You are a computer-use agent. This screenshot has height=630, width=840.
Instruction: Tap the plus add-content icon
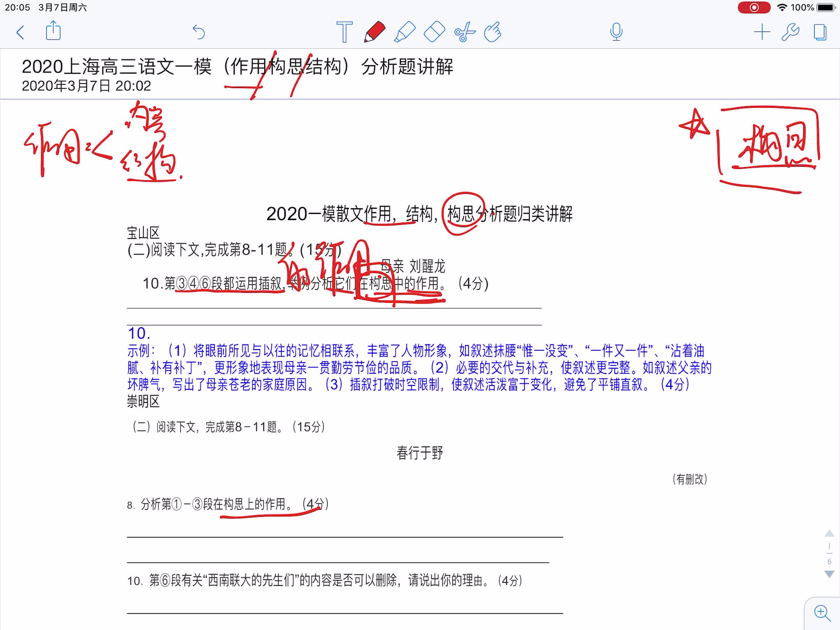click(762, 32)
